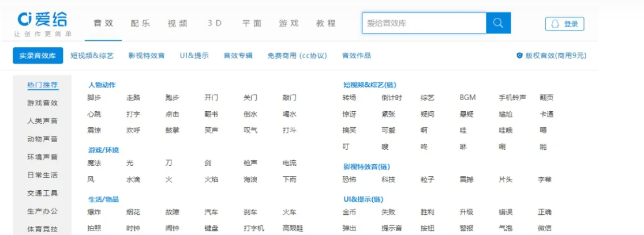
Task: Select 生产办公 in the left sidebar
Action: click(43, 211)
